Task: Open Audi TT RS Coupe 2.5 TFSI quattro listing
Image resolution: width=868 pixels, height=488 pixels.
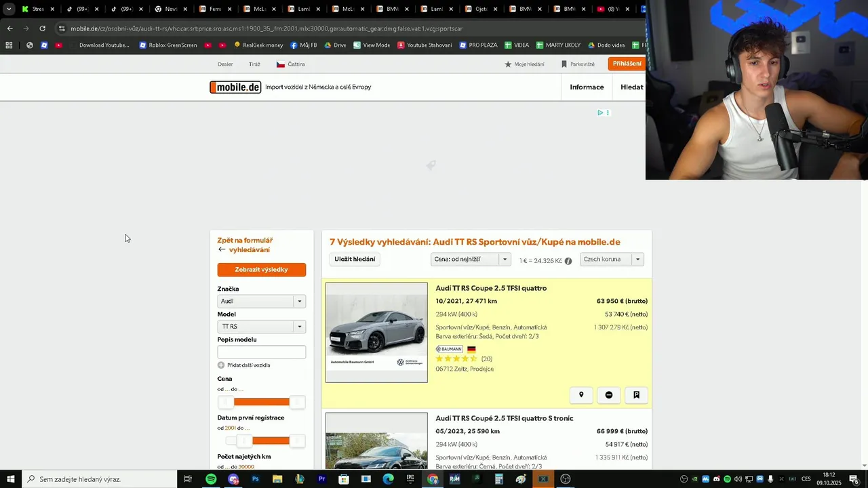Action: tap(491, 288)
